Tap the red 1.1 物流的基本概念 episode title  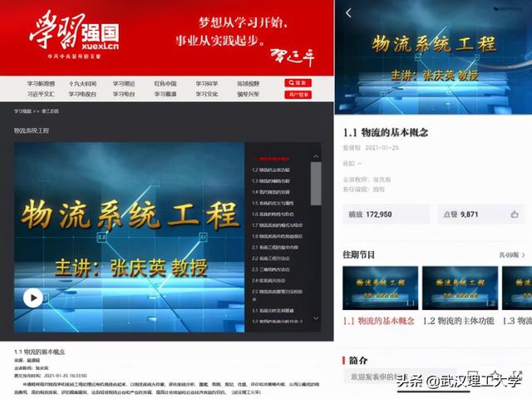(379, 321)
